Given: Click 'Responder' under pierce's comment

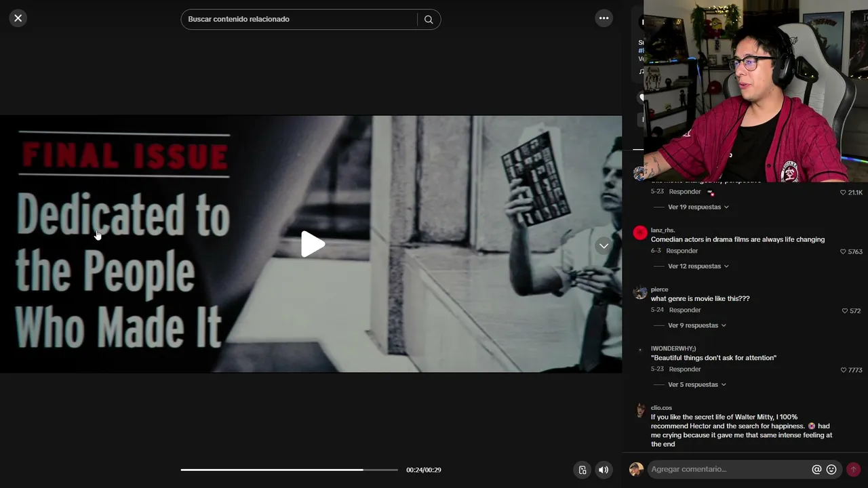Looking at the screenshot, I should click(x=685, y=310).
